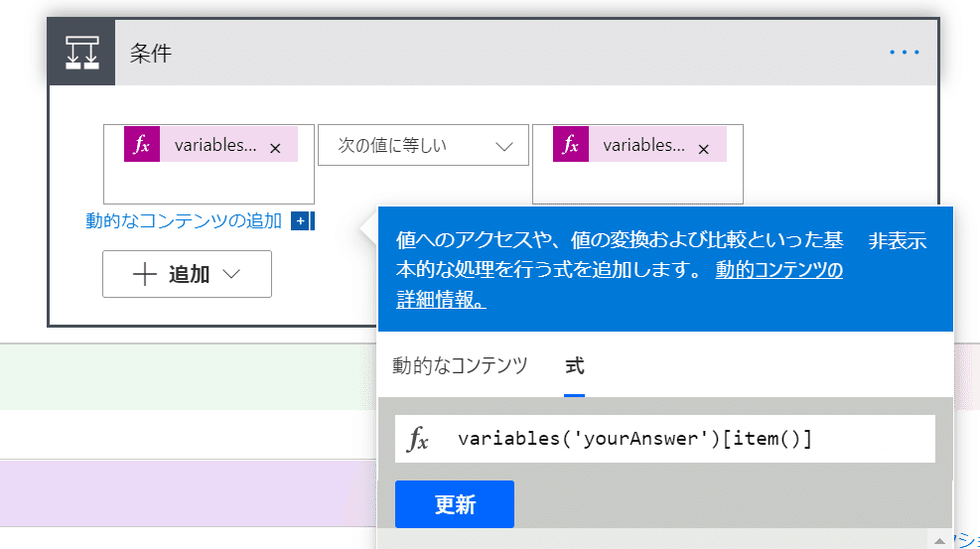Click the condition card's flow icon
This screenshot has width=980, height=549.
coord(81,53)
